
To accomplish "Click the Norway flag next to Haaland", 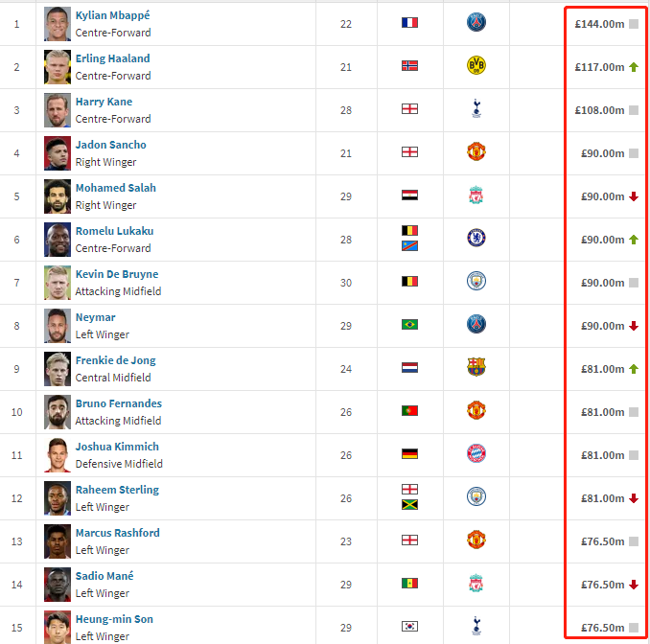I will [409, 65].
